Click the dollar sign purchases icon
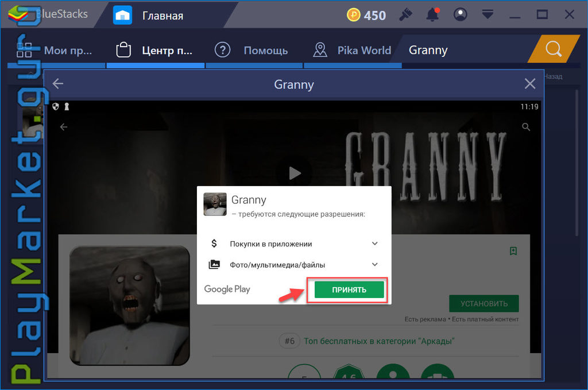Viewport: 588px width, 390px height. pyautogui.click(x=214, y=244)
